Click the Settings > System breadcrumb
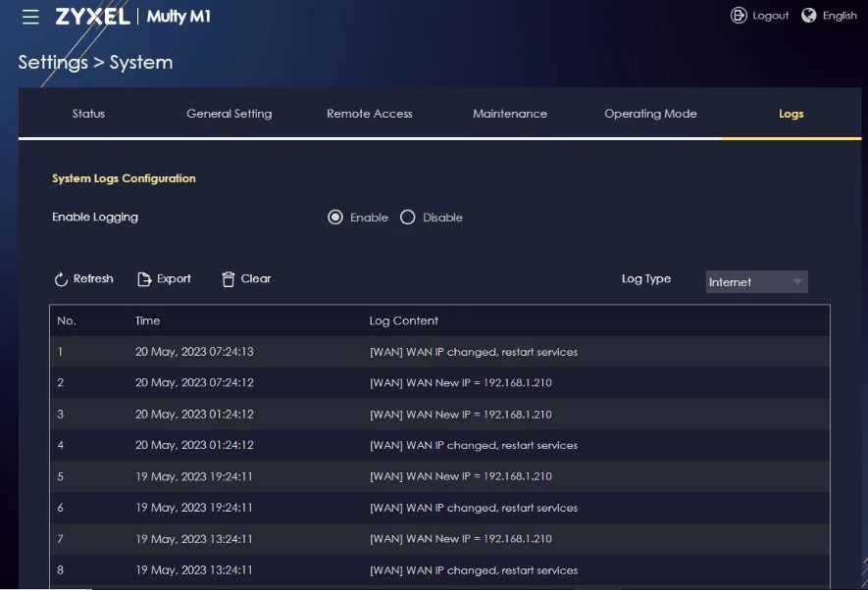Image resolution: width=868 pixels, height=590 pixels. click(x=95, y=63)
